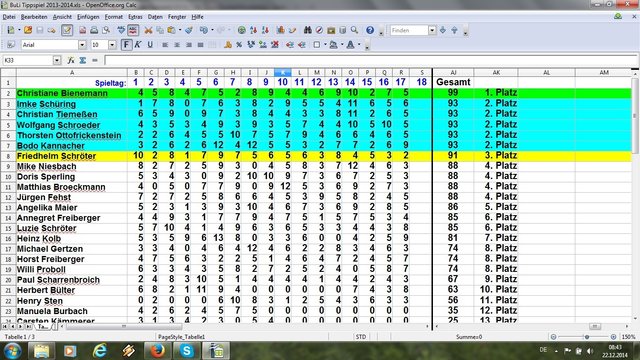This screenshot has height=360, width=640.
Task: Click the New document icon
Action: coord(11,30)
